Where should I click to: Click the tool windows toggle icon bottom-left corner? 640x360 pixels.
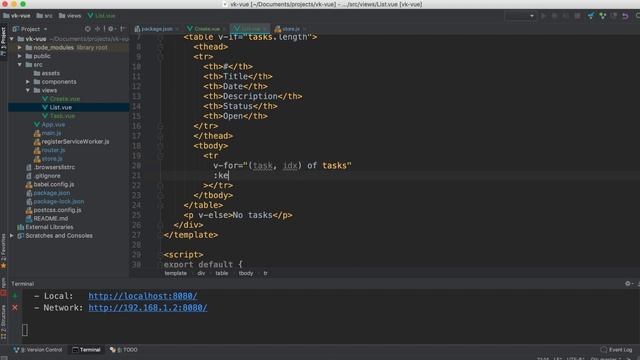click(4, 358)
